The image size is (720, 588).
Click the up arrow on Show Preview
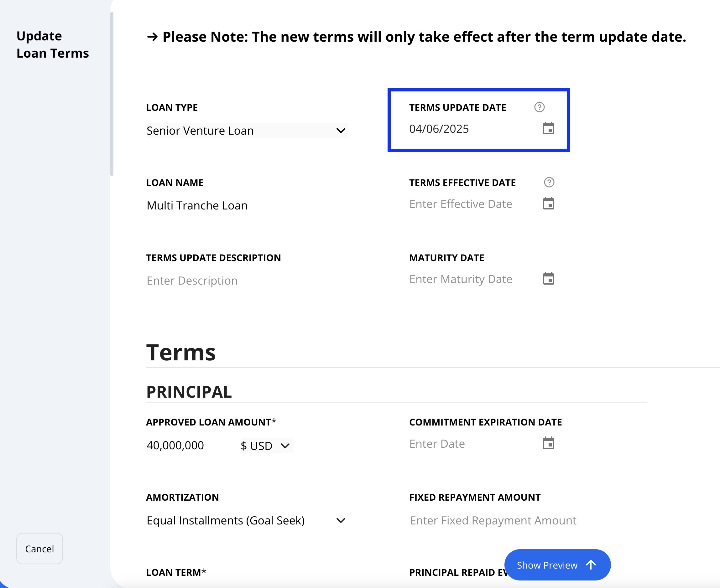click(x=591, y=565)
